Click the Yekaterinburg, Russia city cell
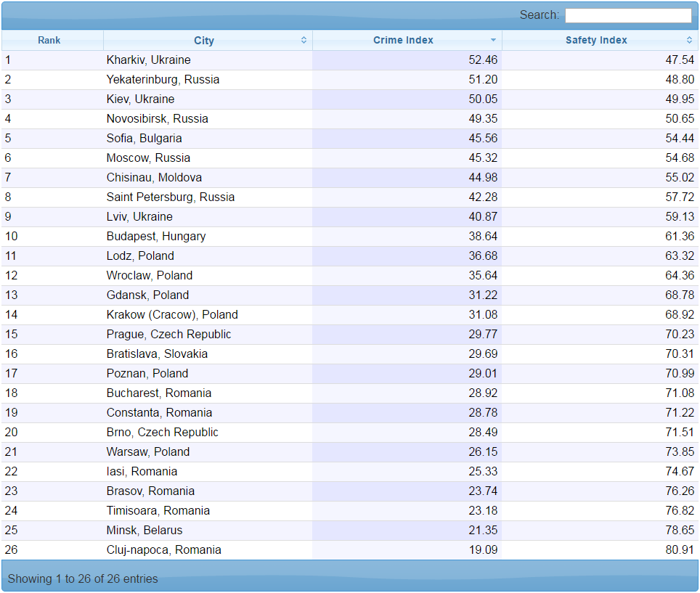Screen dimensions: 700x593 coord(163,80)
